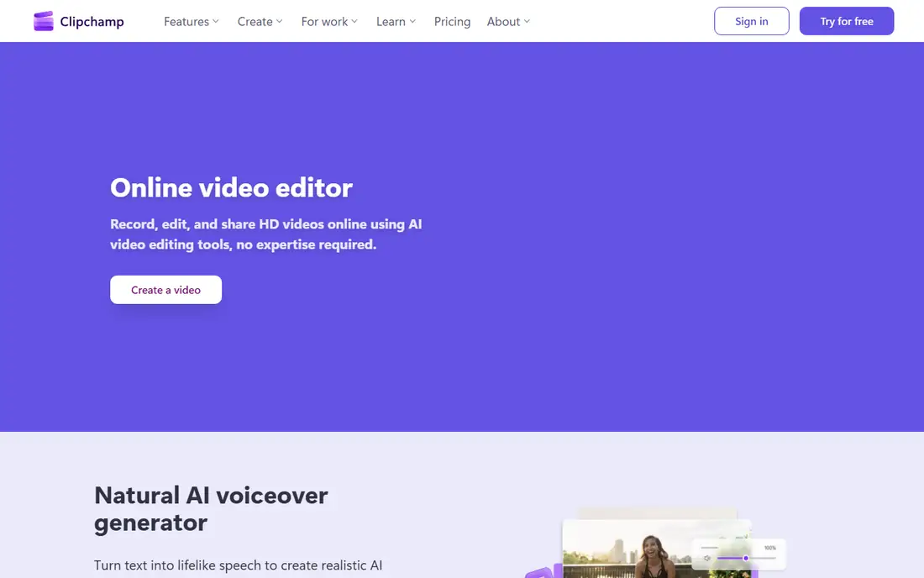
Task: Expand the About chevron arrow
Action: [527, 21]
